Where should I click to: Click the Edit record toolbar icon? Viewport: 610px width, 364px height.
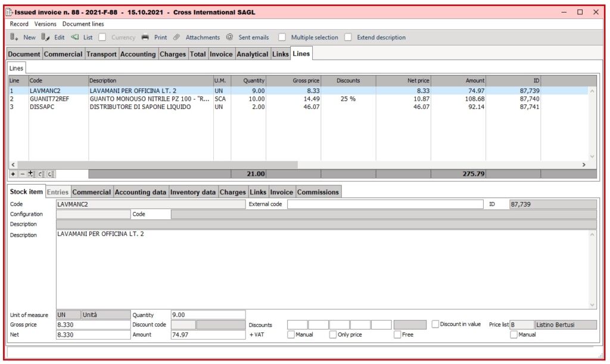coord(45,37)
